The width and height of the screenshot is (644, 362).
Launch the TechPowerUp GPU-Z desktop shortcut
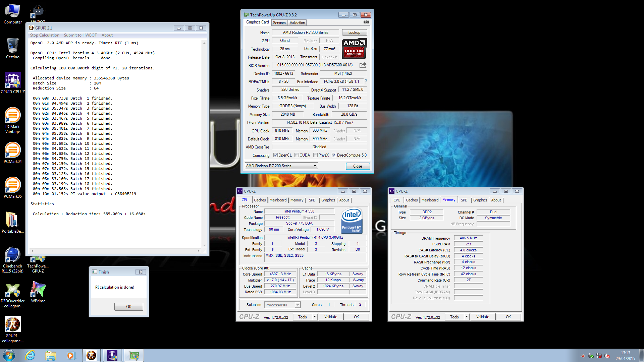coord(38,265)
